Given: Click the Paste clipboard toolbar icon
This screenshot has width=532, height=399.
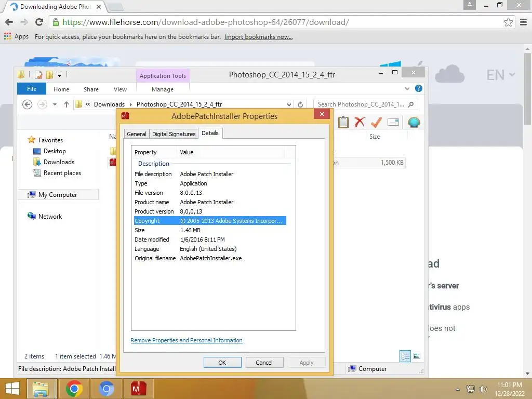Looking at the screenshot, I should coord(343,122).
